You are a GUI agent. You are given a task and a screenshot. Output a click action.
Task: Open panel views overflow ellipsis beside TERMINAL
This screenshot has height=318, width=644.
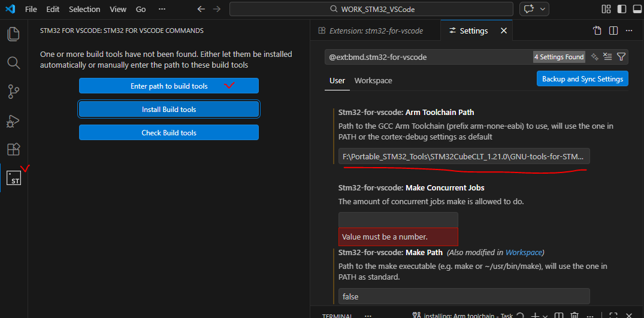pyautogui.click(x=368, y=316)
